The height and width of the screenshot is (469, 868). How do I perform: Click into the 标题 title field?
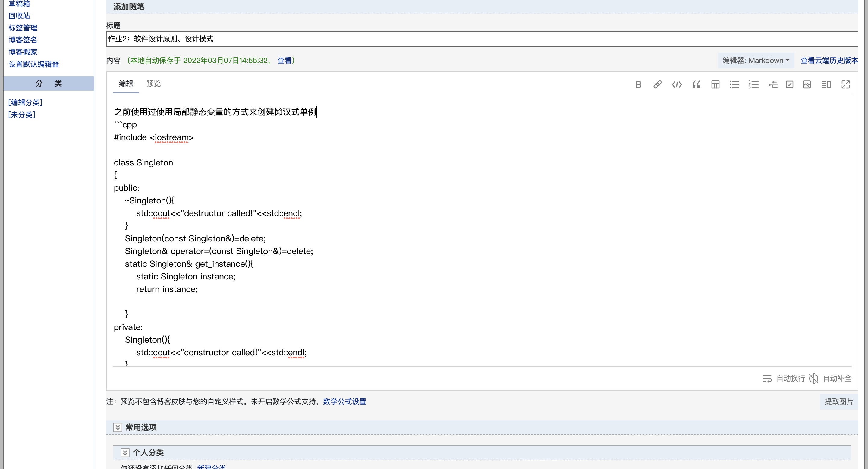tap(482, 39)
